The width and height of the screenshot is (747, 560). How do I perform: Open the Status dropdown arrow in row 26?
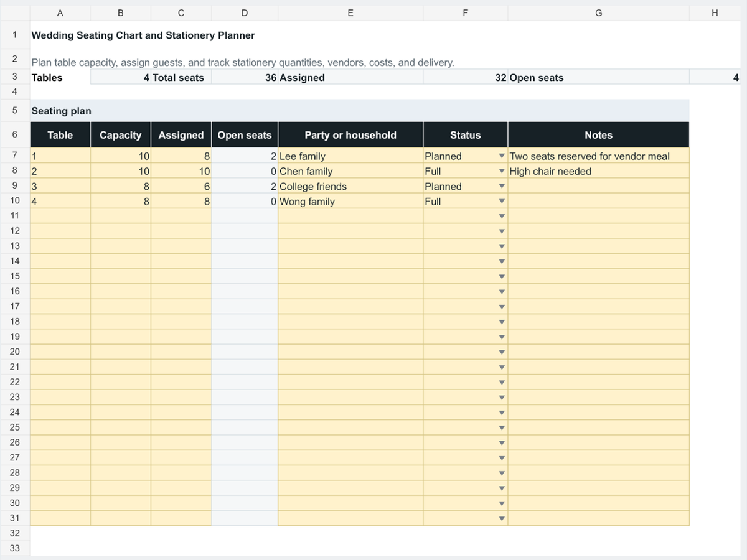coord(502,443)
